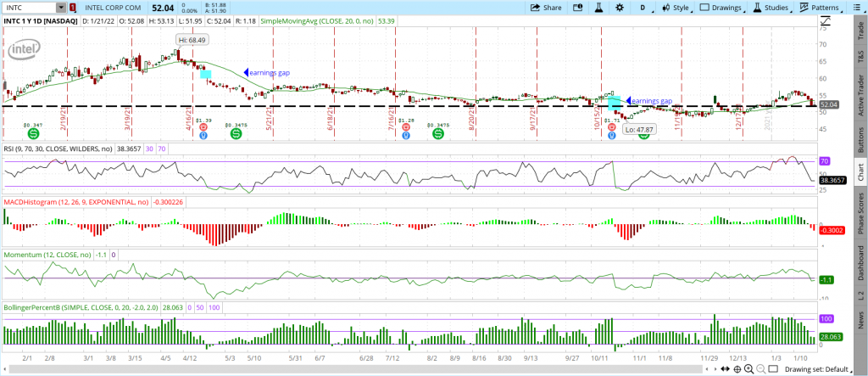Click the 8/20/21 expiration date marker
The height and width of the screenshot is (376, 868).
(472, 121)
